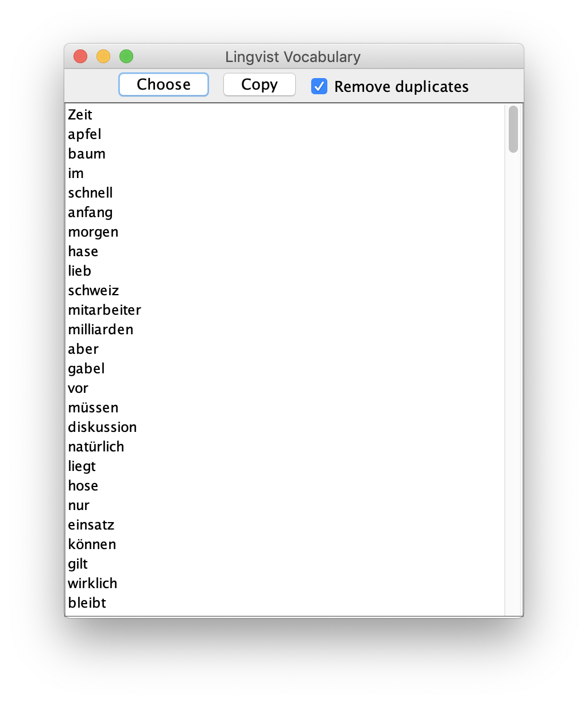Screen dimensions: 588x703
Task: Click the word "hase"
Action: (83, 252)
